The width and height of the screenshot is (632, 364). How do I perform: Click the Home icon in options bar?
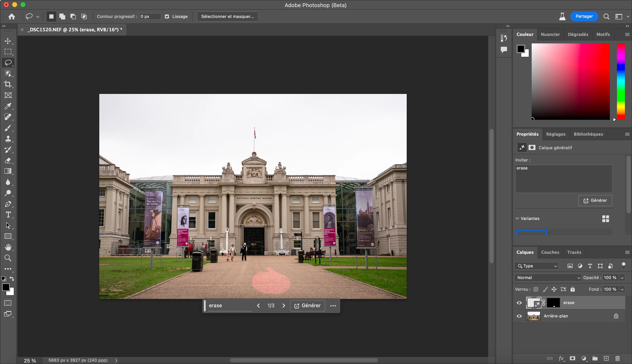(x=11, y=16)
